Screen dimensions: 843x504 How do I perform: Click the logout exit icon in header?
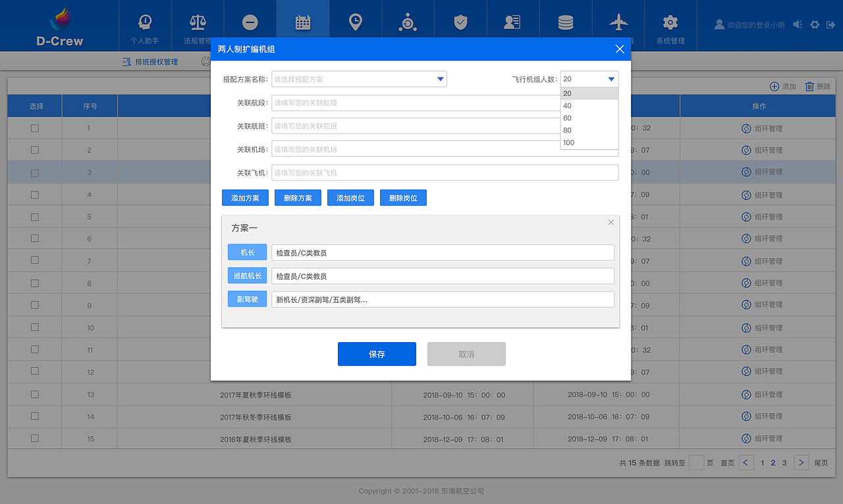(831, 24)
